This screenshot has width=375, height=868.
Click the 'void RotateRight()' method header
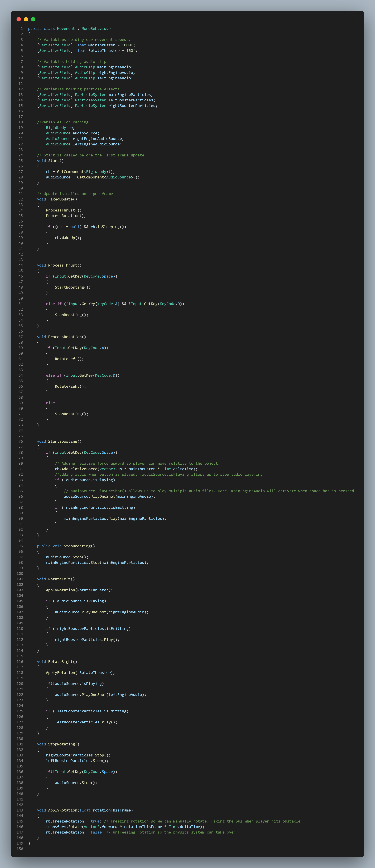tap(57, 662)
